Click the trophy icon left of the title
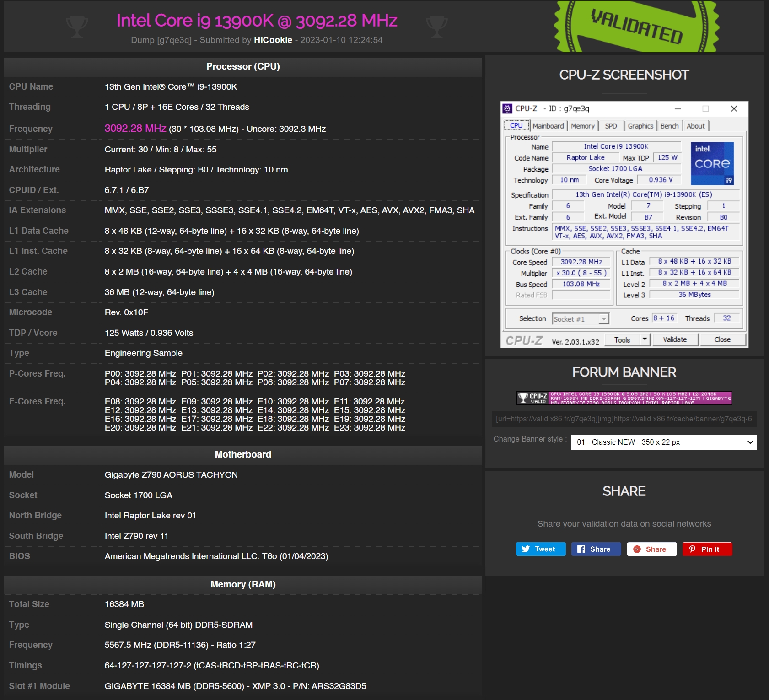Viewport: 769px width, 700px height. pos(77,27)
